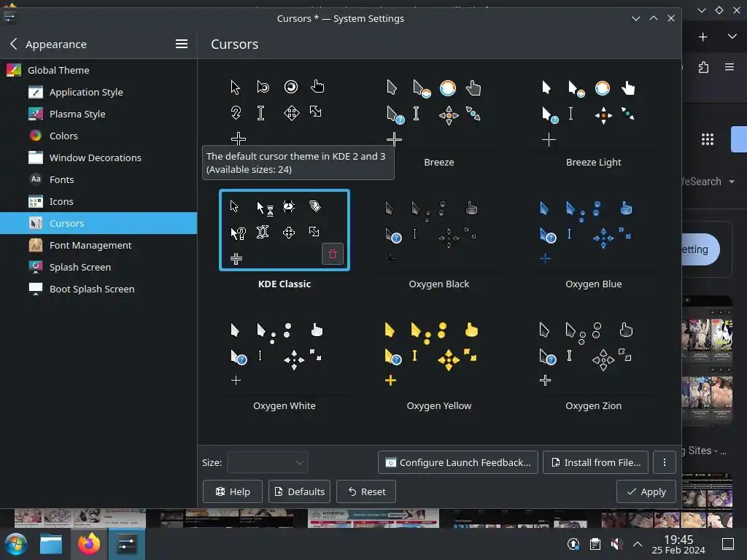Image resolution: width=747 pixels, height=560 pixels.
Task: Click the Icons category icon
Action: pyautogui.click(x=36, y=201)
